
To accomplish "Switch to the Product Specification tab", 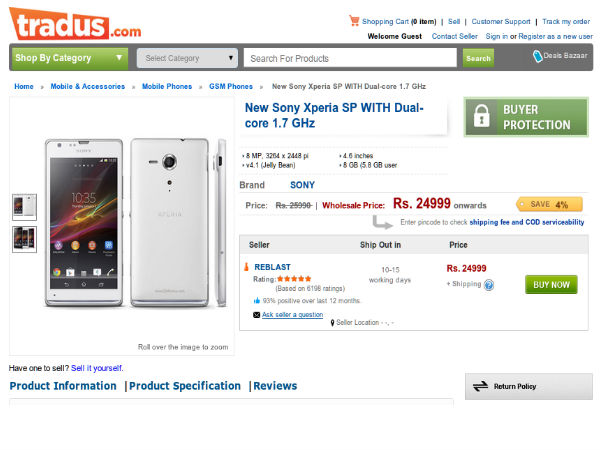I will point(185,386).
